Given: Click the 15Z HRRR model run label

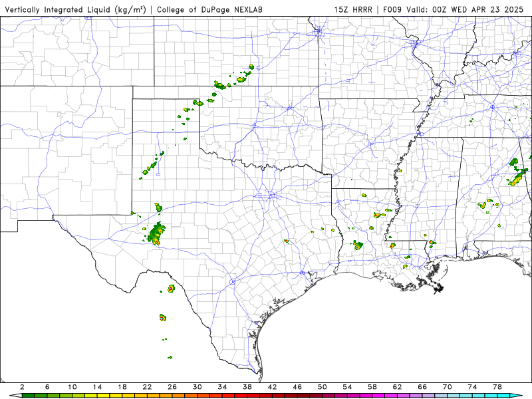Looking at the screenshot, I should (x=353, y=9).
